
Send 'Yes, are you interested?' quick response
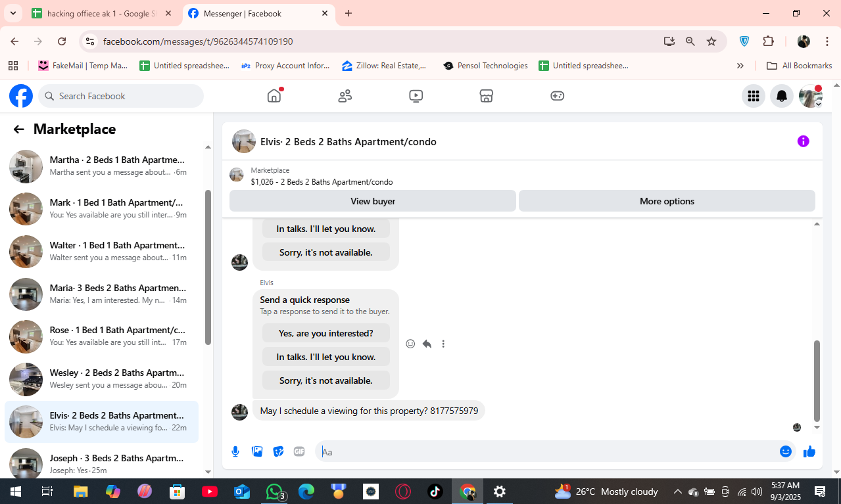[326, 333]
